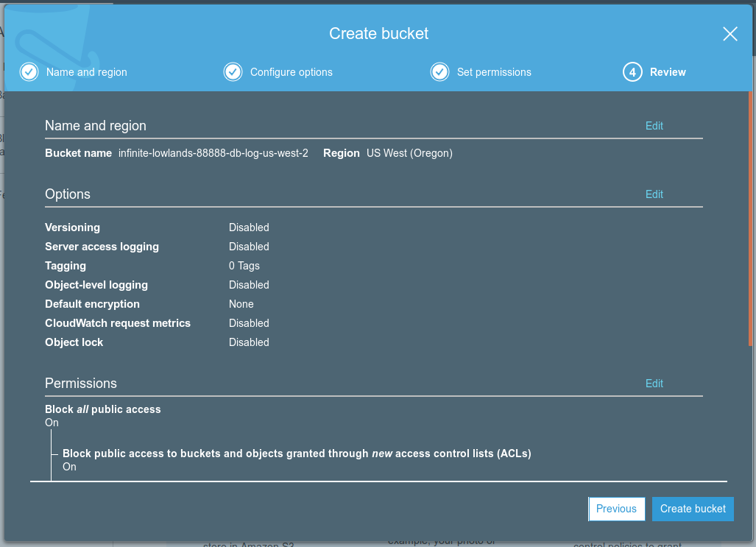
Task: Click the dialog's vertical scrollbar
Action: pyautogui.click(x=750, y=218)
